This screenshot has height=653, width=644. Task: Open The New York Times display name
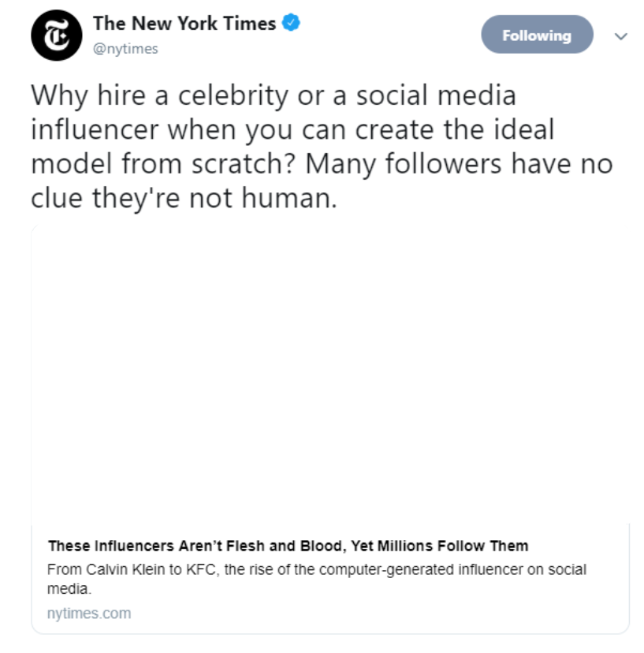click(184, 24)
